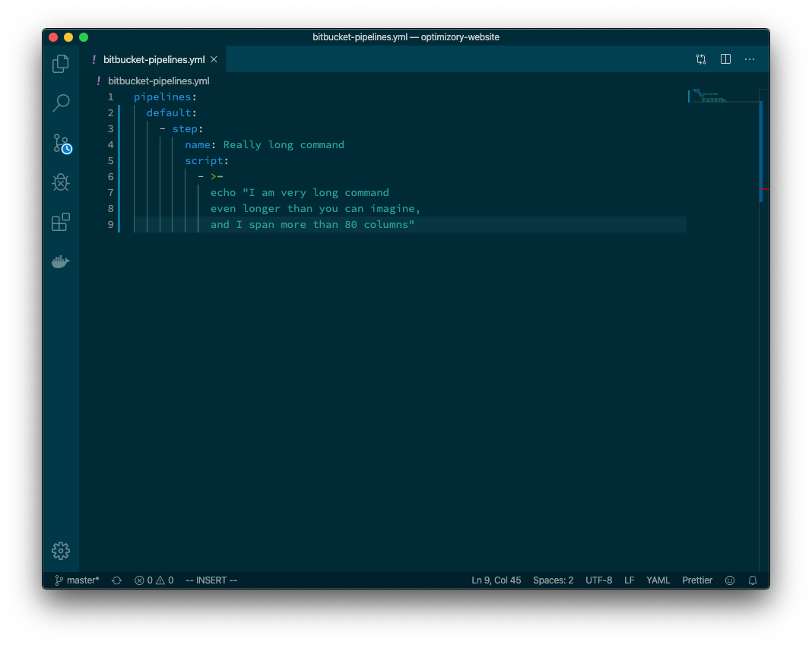The height and width of the screenshot is (645, 812).
Task: Switch branch via the master indicator
Action: 75,580
